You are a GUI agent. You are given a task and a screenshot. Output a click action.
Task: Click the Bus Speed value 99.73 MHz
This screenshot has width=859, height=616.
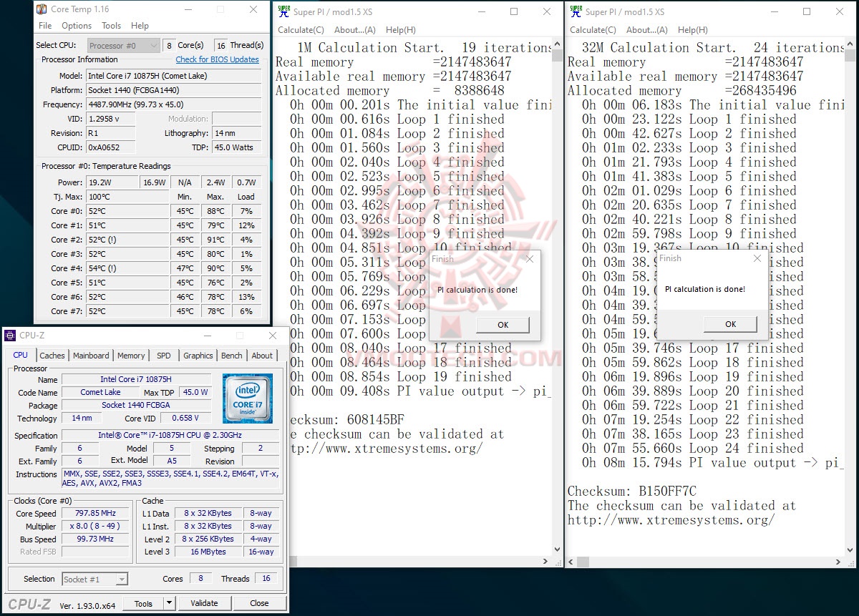(x=95, y=539)
